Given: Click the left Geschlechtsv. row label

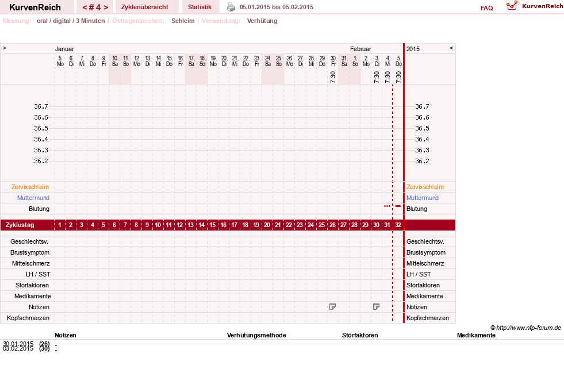Looking at the screenshot, I should [x=29, y=241].
